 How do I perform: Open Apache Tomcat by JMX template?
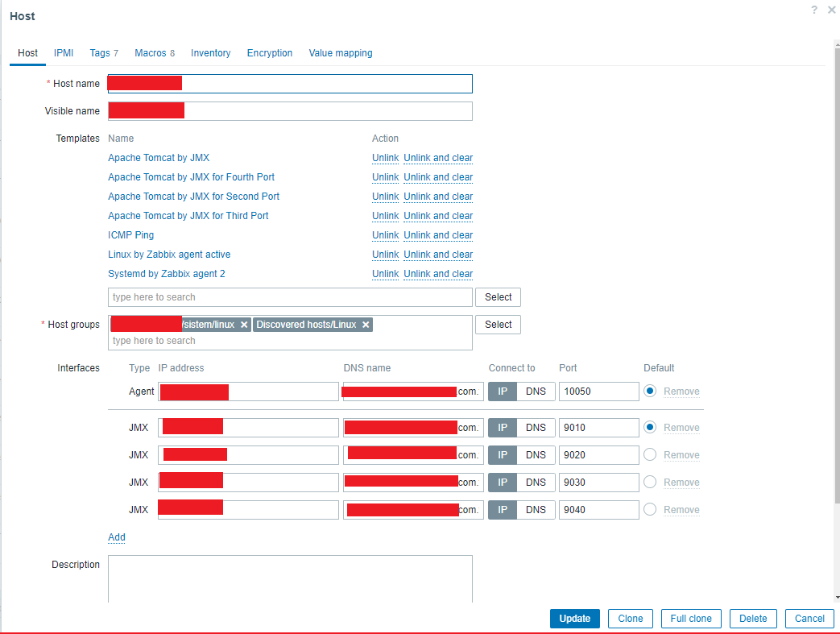click(x=159, y=158)
